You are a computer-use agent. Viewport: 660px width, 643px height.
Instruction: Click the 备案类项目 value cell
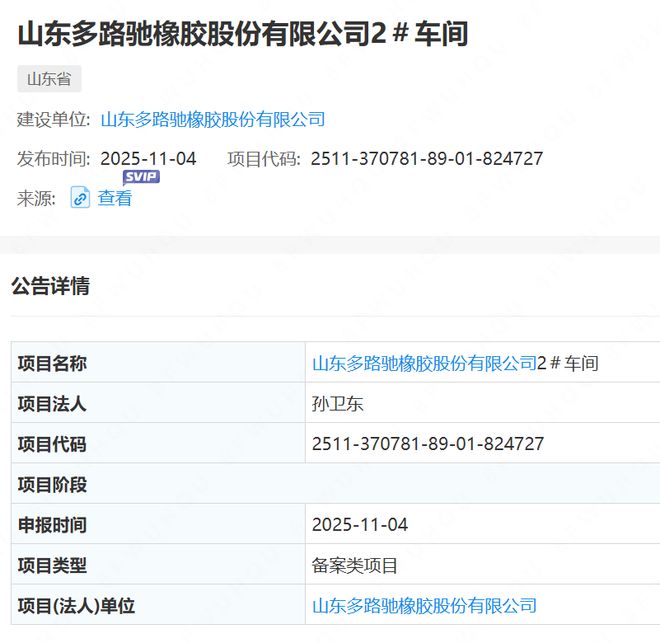tap(355, 565)
